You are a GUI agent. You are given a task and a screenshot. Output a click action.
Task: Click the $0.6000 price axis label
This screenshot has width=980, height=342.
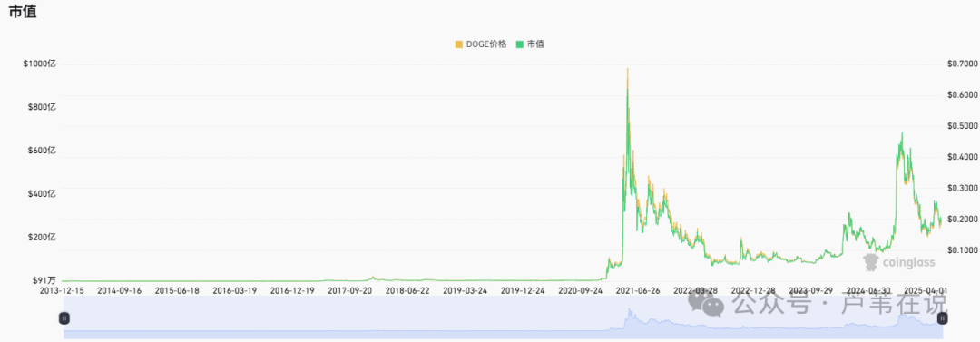click(x=962, y=95)
